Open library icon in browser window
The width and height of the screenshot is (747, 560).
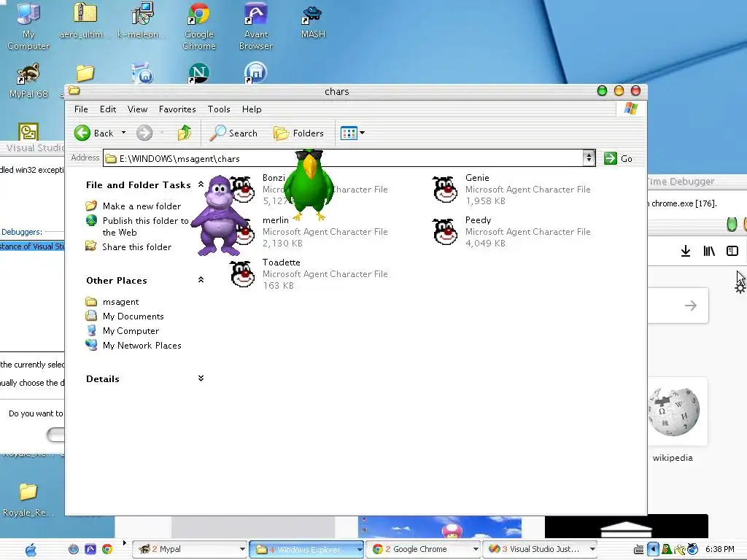709,251
